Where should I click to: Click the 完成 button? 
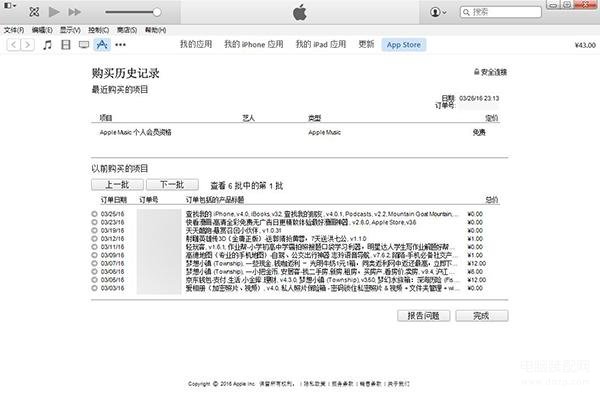tap(482, 316)
